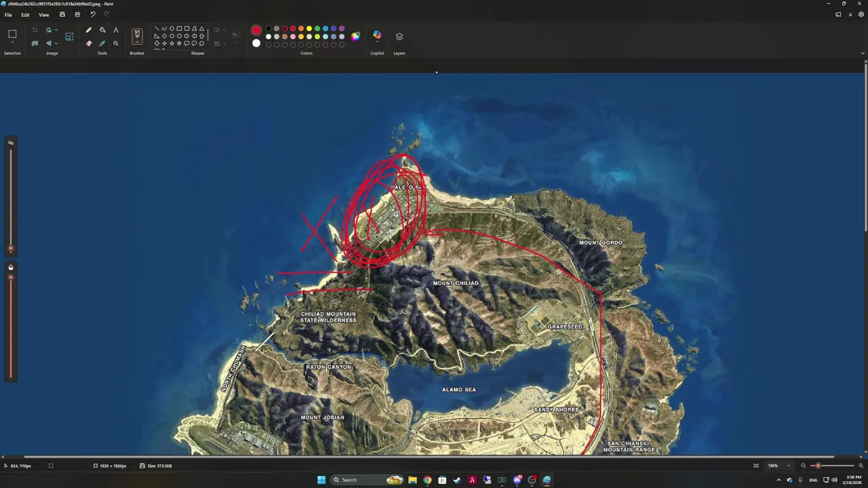The width and height of the screenshot is (868, 488).
Task: Select the Fill bucket tool
Action: click(102, 30)
